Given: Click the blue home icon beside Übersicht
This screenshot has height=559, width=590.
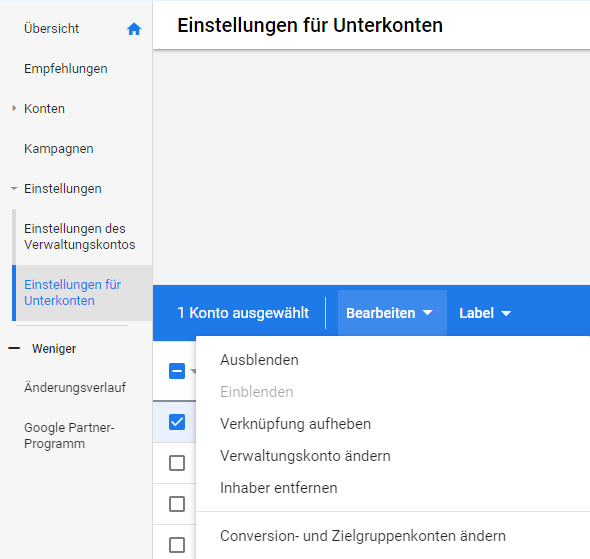Looking at the screenshot, I should pos(134,29).
